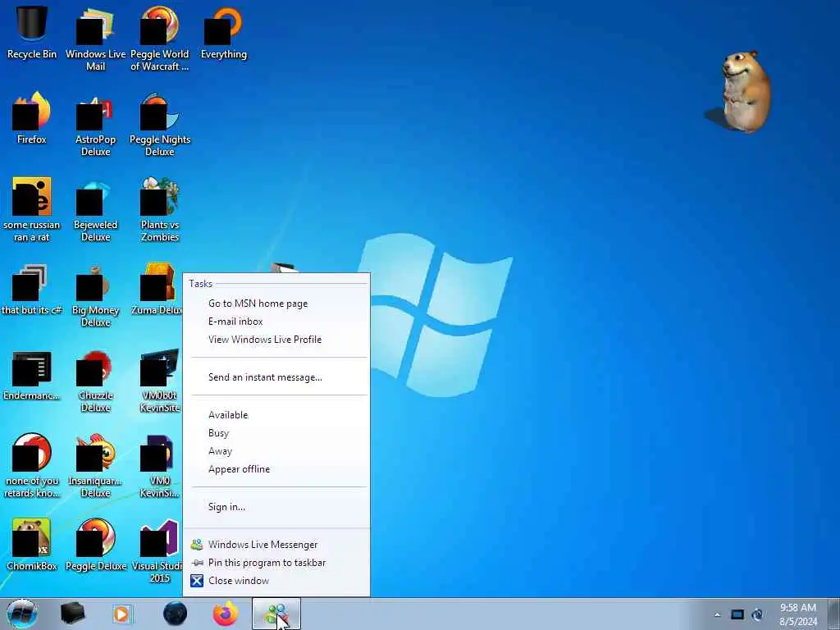Open Windows Media Player from taskbar

121,614
